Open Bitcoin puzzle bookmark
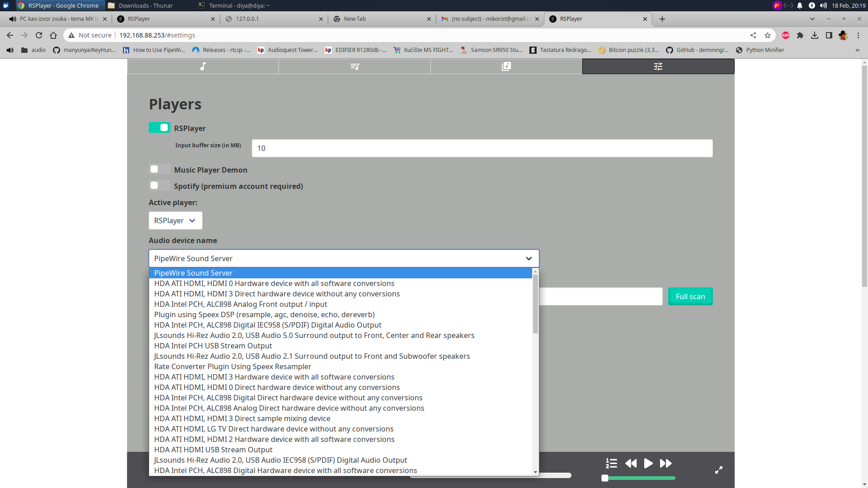 click(x=628, y=50)
